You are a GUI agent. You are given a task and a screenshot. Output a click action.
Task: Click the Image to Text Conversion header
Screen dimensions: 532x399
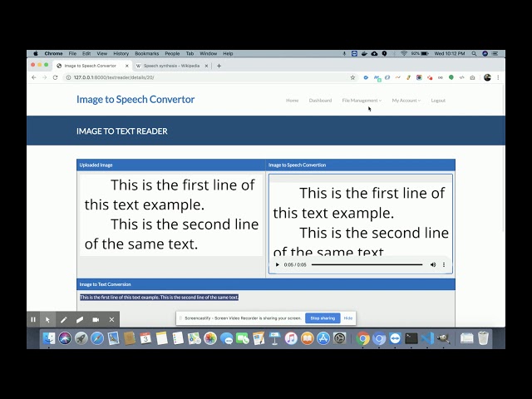(106, 284)
